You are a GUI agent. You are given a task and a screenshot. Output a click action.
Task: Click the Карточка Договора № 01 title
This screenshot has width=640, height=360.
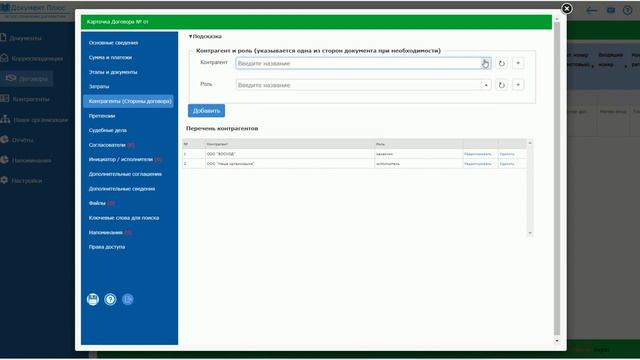coord(118,22)
